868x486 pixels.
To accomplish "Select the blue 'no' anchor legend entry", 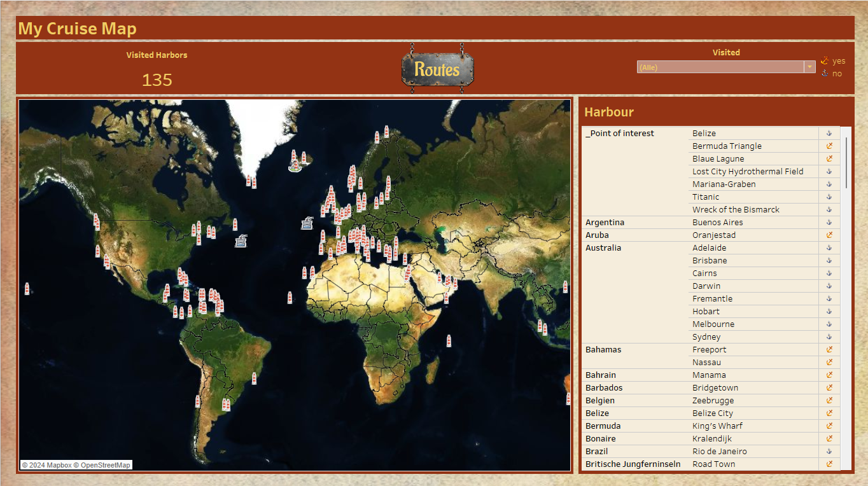I will pos(832,74).
